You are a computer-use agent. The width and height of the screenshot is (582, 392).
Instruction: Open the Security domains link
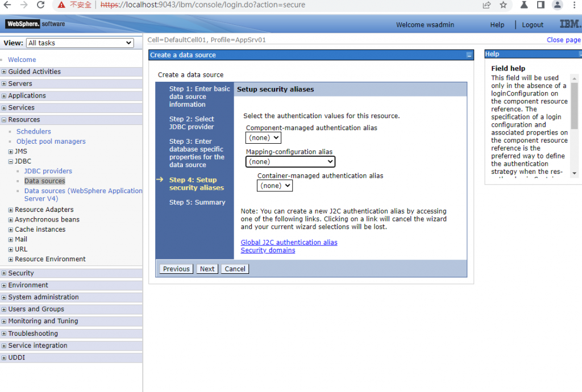pyautogui.click(x=268, y=251)
